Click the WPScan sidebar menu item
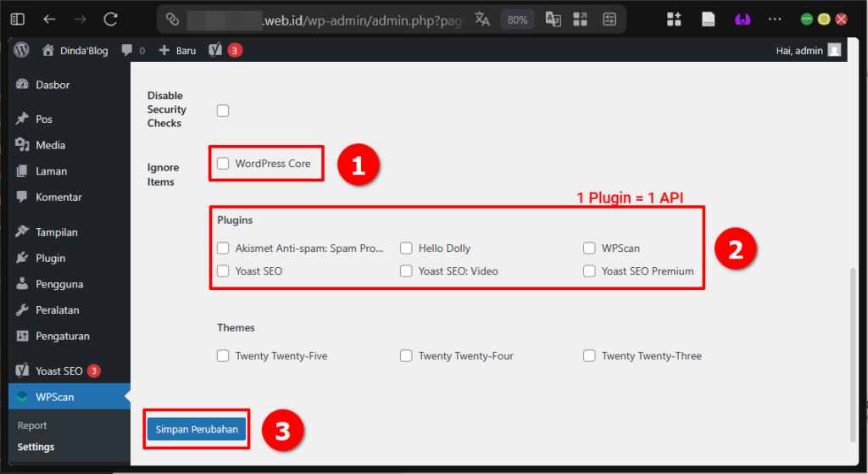The image size is (868, 474). tap(70, 397)
